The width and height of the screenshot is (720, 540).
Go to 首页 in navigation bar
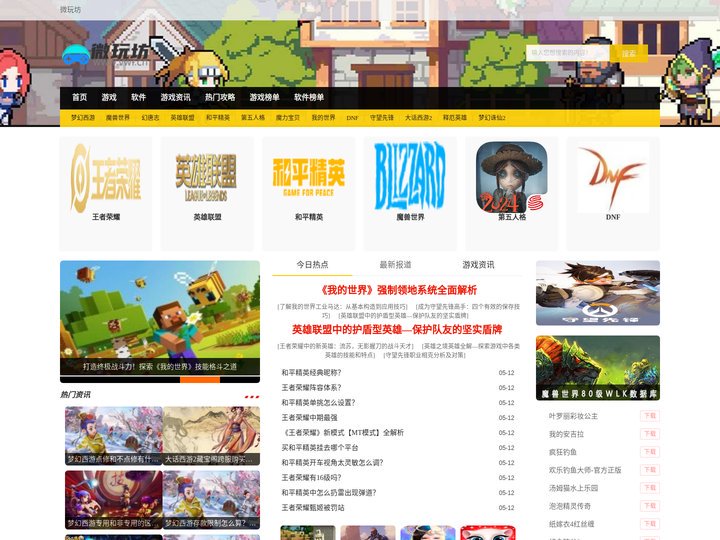click(x=79, y=97)
